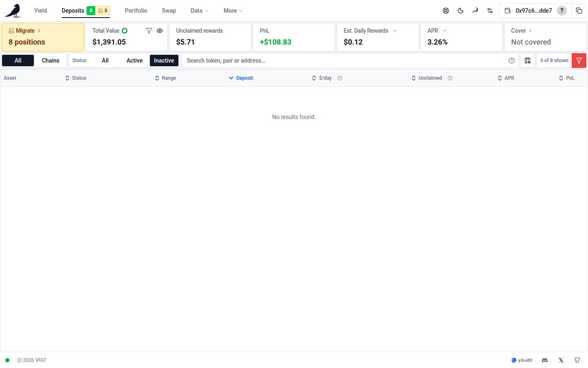Open the Total Value filter funnel

click(149, 31)
